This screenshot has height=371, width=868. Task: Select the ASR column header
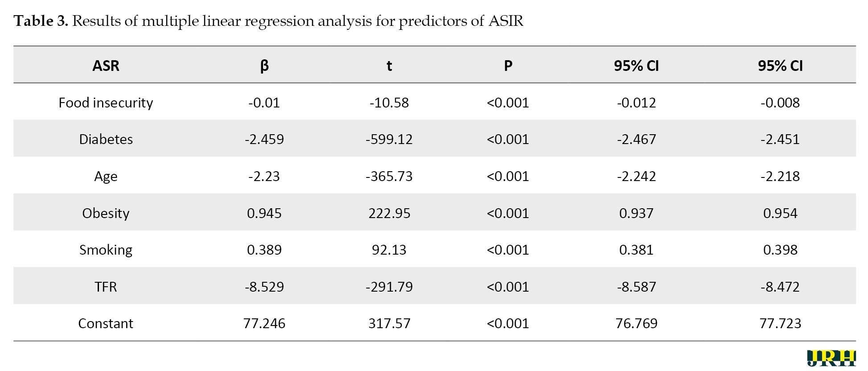tap(106, 66)
